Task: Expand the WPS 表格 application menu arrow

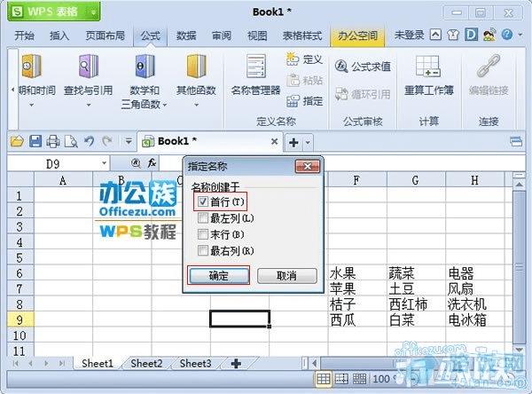Action: tap(93, 12)
